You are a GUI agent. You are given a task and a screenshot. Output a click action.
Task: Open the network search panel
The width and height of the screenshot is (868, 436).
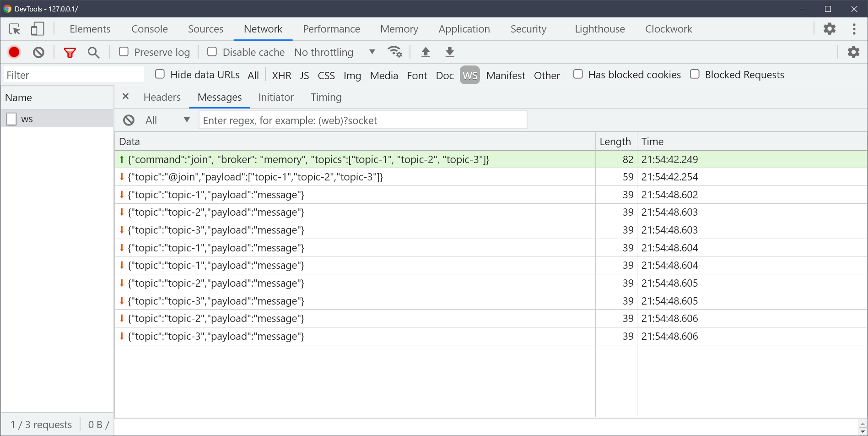93,52
